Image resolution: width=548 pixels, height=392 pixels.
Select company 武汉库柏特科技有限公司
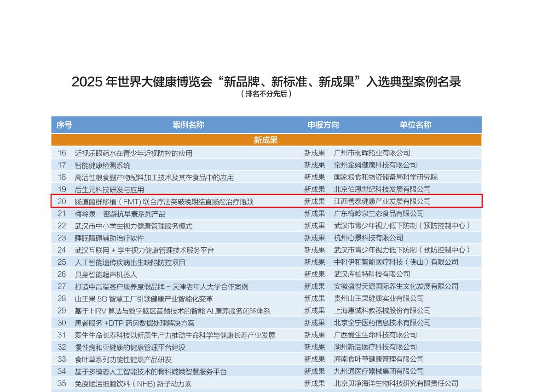pyautogui.click(x=372, y=274)
